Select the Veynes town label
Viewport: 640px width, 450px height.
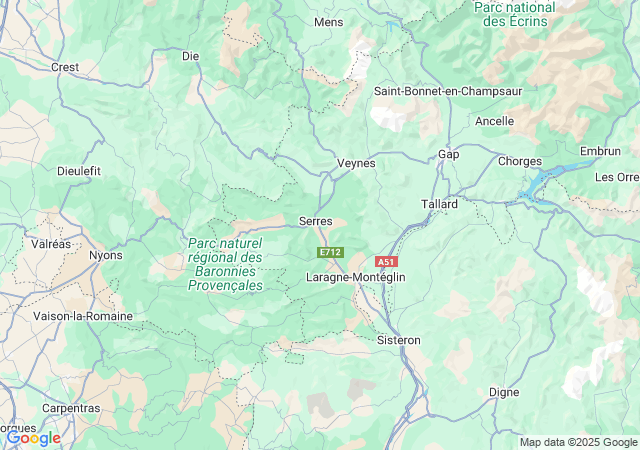356,163
